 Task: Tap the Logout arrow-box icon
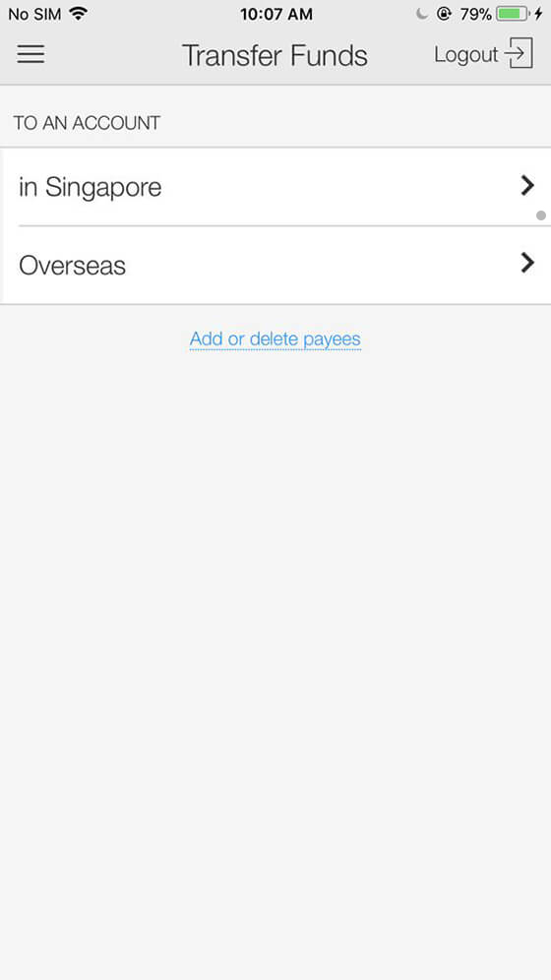520,53
